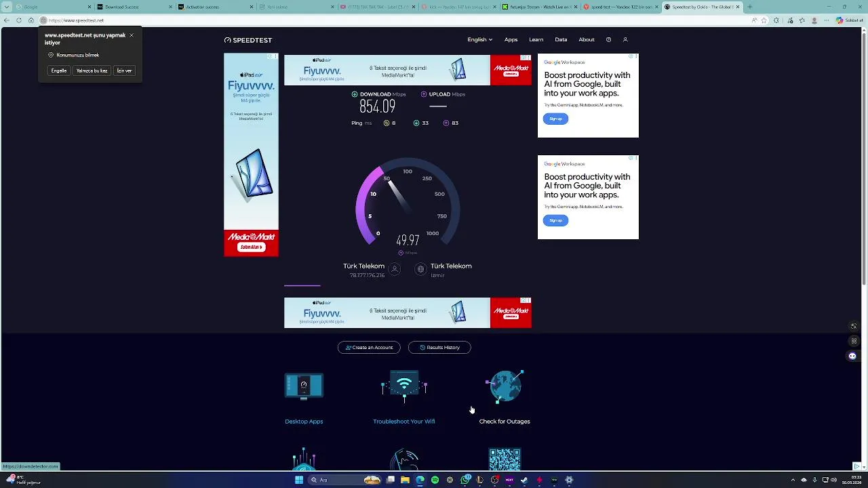
Task: Open the Data menu item
Action: (561, 39)
